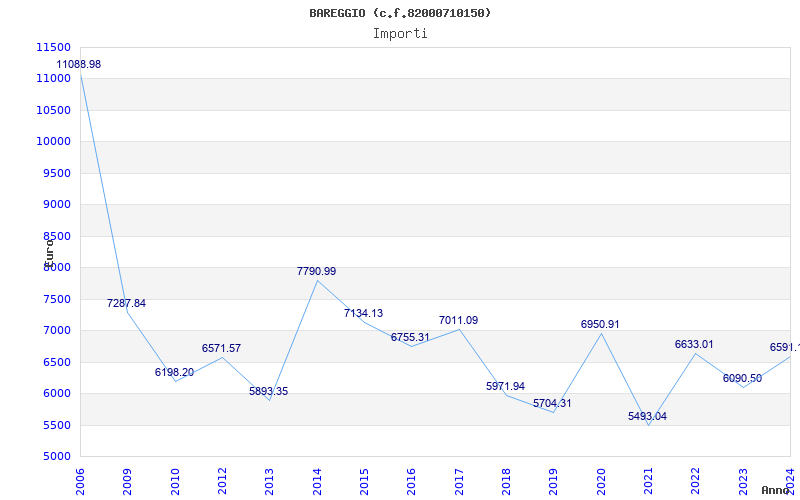Click data label 6198.20

[x=174, y=372]
